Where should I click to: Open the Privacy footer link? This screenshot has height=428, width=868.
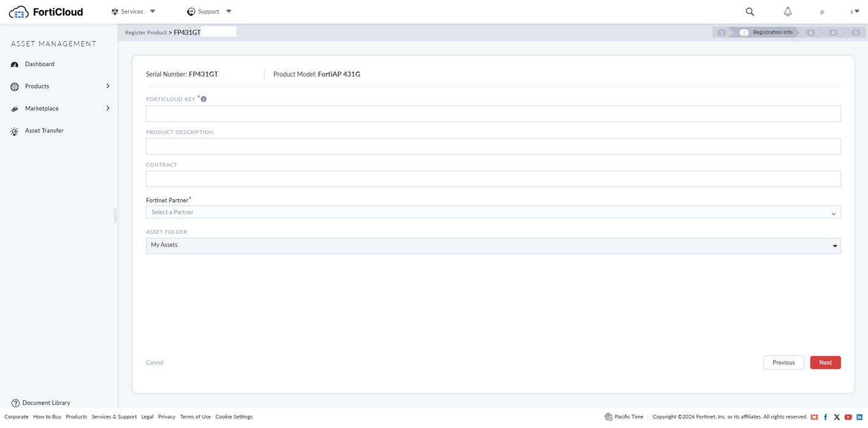(x=167, y=417)
